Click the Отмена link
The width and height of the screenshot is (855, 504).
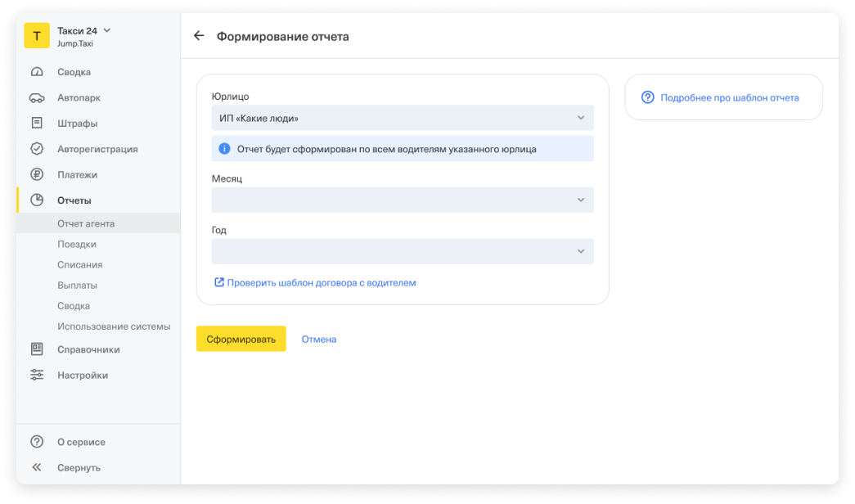click(318, 339)
